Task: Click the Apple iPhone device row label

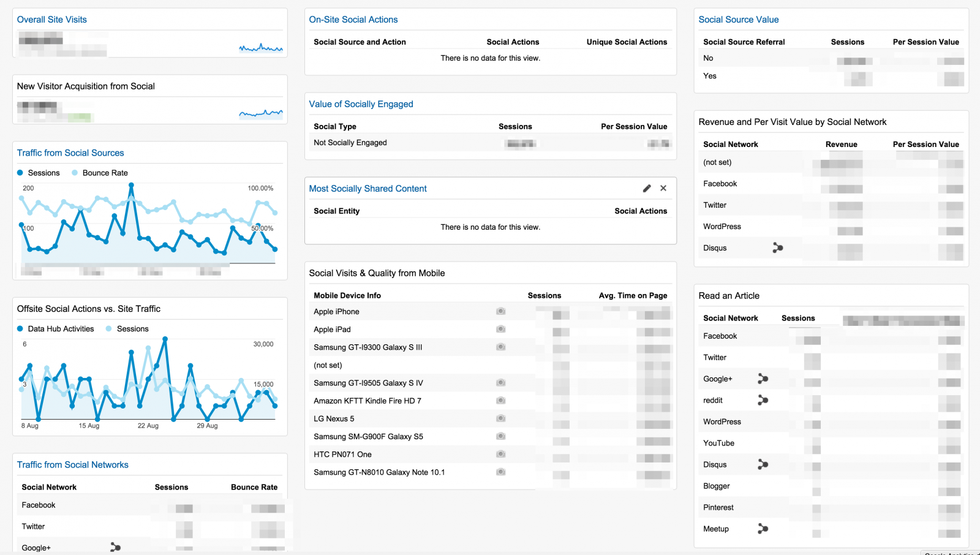Action: pyautogui.click(x=337, y=312)
